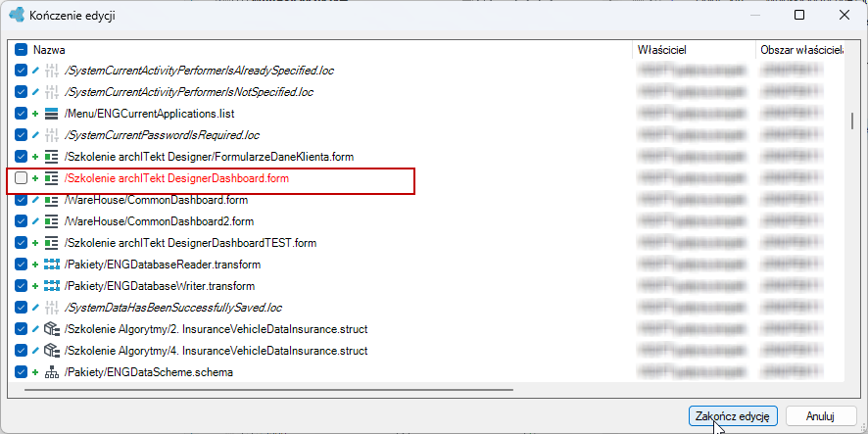
Task: Toggle the select-all checkbox beside Nazwa
Action: [21, 50]
